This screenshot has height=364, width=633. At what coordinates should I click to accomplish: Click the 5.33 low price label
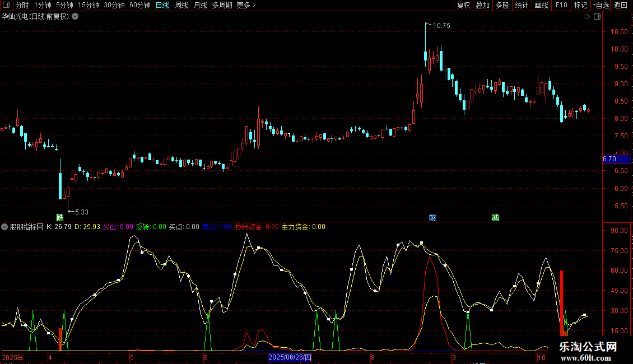tap(82, 212)
